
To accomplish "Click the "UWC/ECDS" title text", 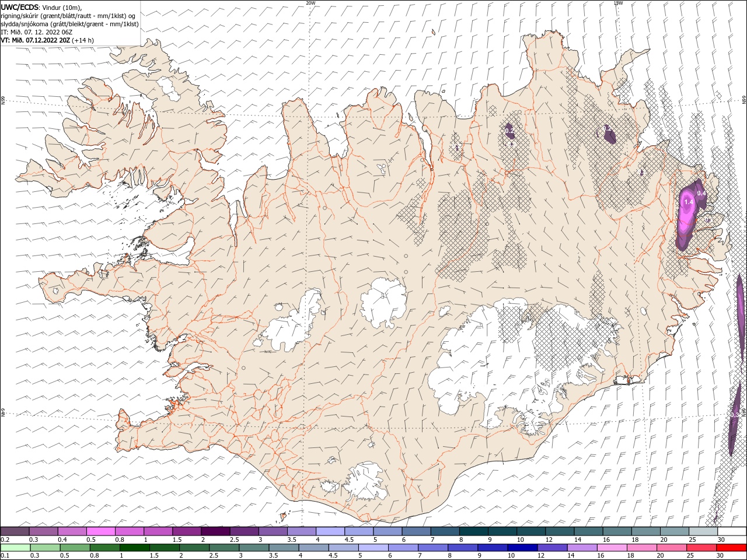I will click(20, 6).
